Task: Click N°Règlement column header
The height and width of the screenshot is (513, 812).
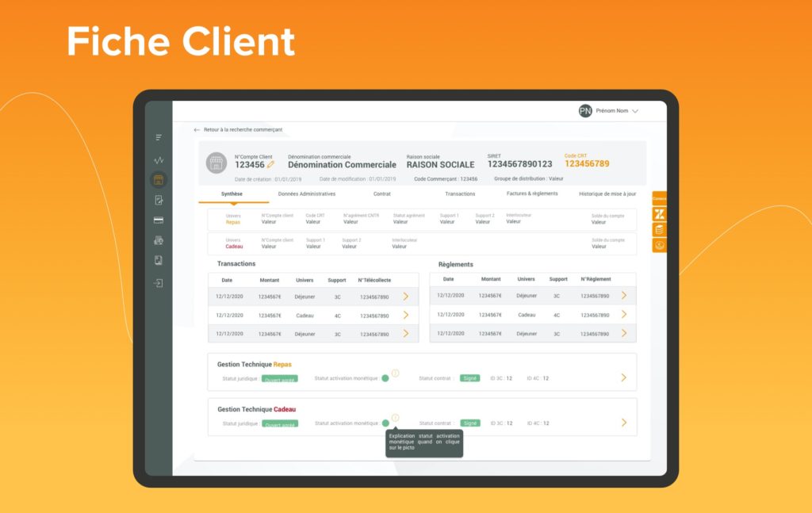Action: click(596, 280)
